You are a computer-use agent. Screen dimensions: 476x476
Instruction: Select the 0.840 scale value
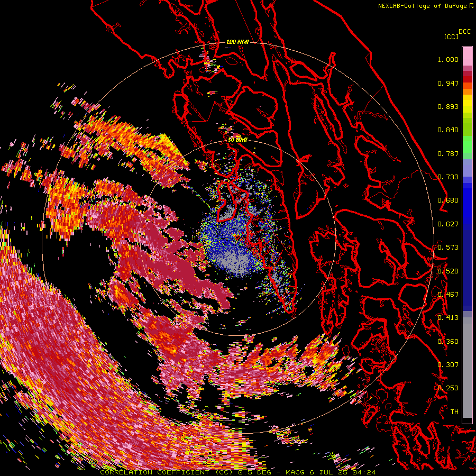(x=448, y=130)
